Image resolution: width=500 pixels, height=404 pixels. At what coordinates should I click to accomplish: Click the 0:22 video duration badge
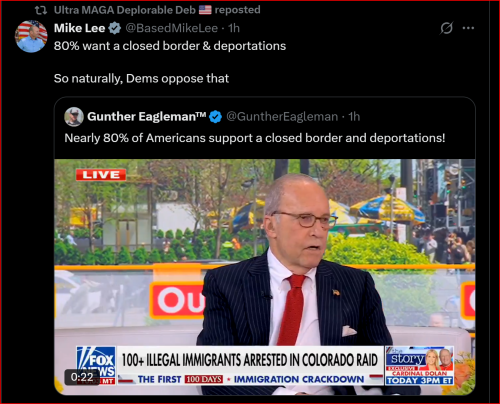[x=82, y=377]
